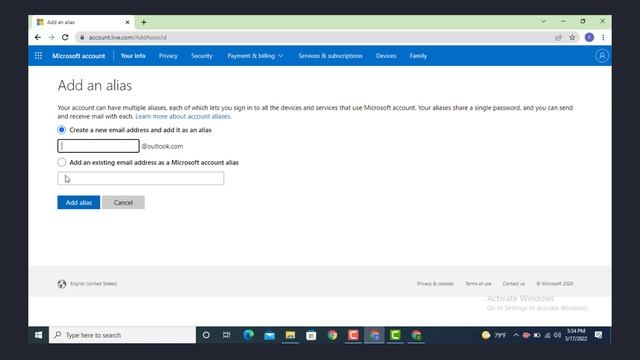Click the browser address bar URL
The width and height of the screenshot is (640, 360).
[128, 37]
